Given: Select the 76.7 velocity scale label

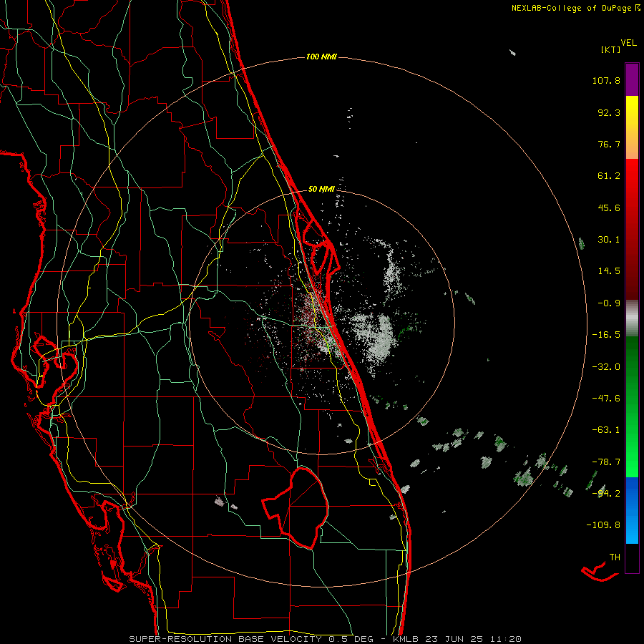Looking at the screenshot, I should 609,144.
